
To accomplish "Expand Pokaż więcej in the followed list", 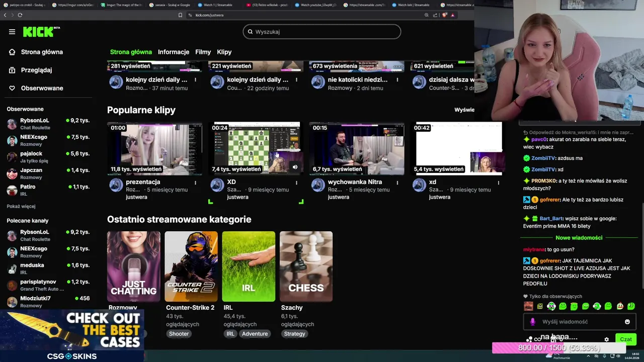I will [21, 206].
